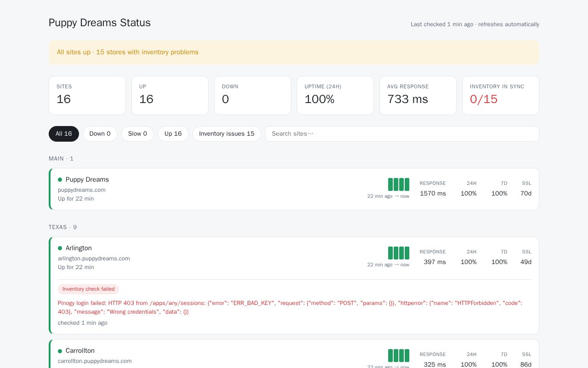588x368 pixels.
Task: Click the 'MAIN · 1' section heading
Action: point(61,159)
